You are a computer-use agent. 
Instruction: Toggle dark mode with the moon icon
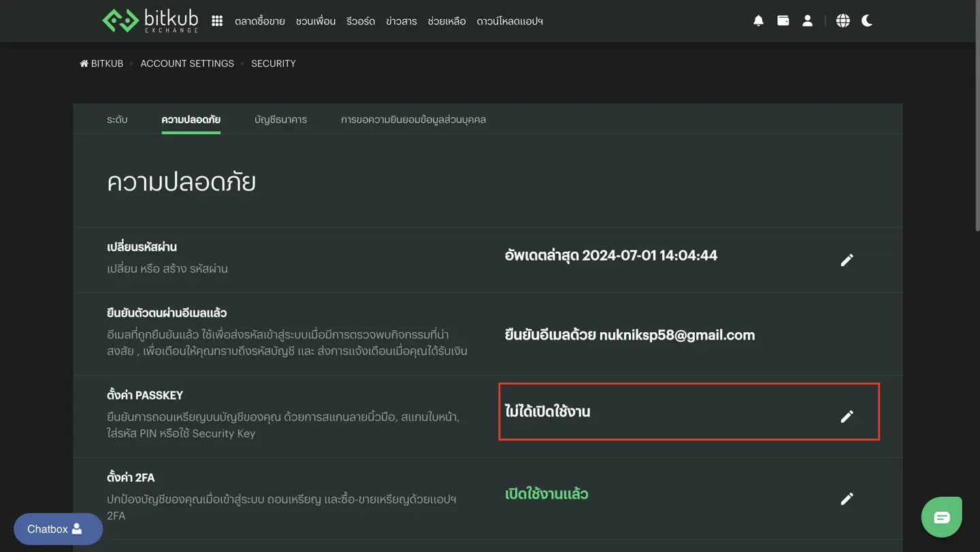coord(867,20)
